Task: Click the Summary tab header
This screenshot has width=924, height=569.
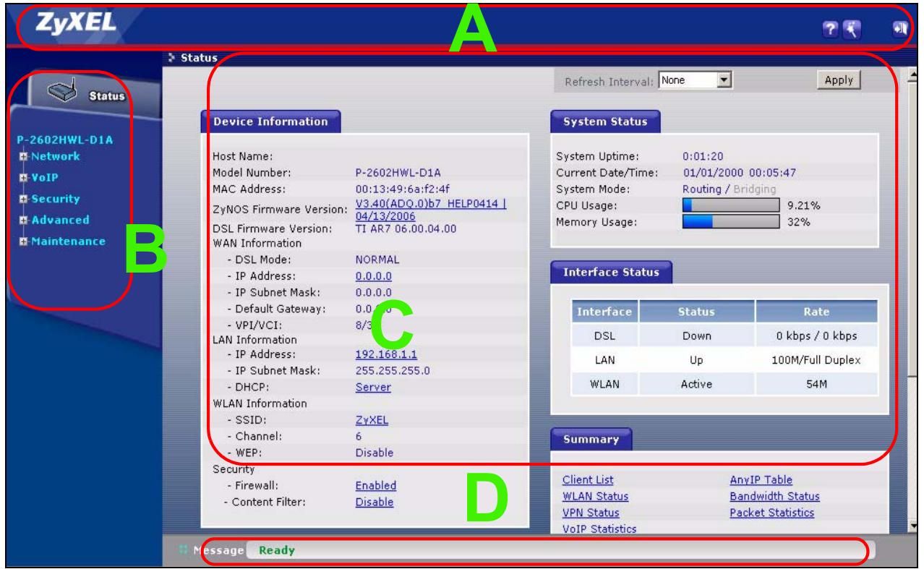Action: [x=591, y=439]
